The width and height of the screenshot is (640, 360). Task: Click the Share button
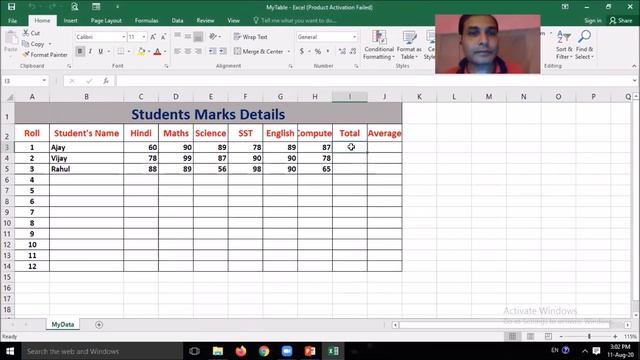(x=621, y=20)
